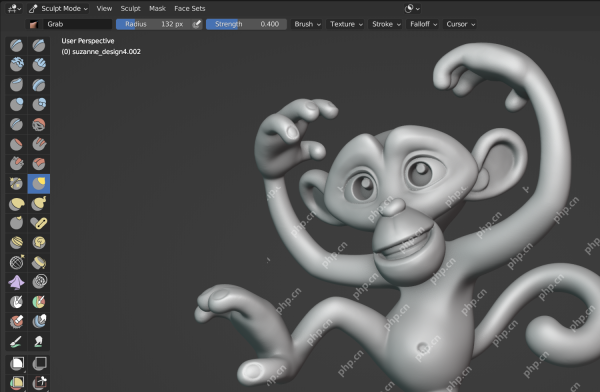This screenshot has height=392, width=600.
Task: Select the Nudge brush tool
Action: point(16,242)
